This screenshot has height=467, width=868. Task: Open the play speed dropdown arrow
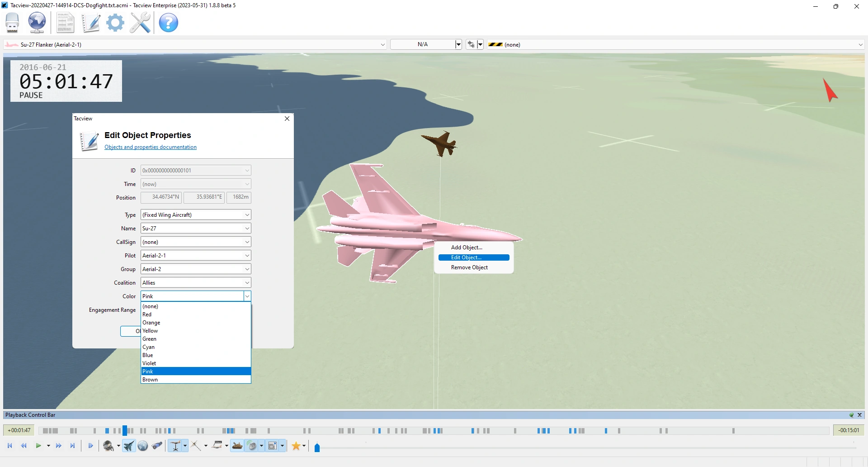pyautogui.click(x=48, y=446)
